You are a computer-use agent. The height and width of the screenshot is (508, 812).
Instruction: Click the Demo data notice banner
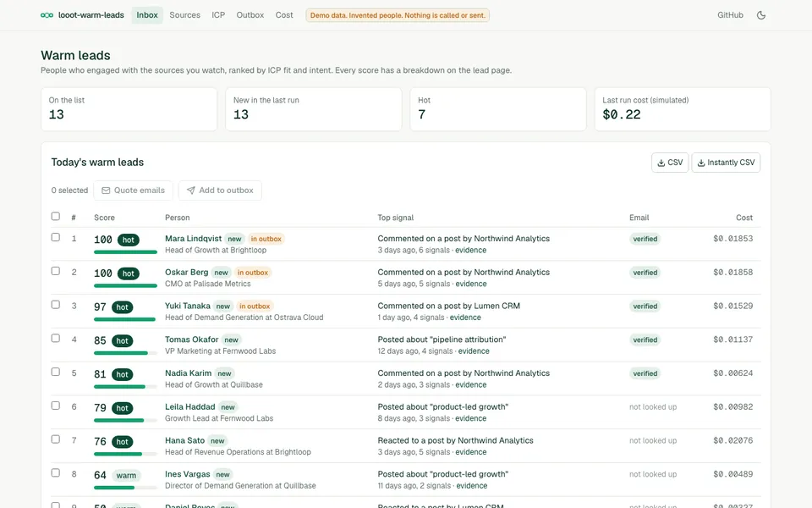click(x=398, y=15)
